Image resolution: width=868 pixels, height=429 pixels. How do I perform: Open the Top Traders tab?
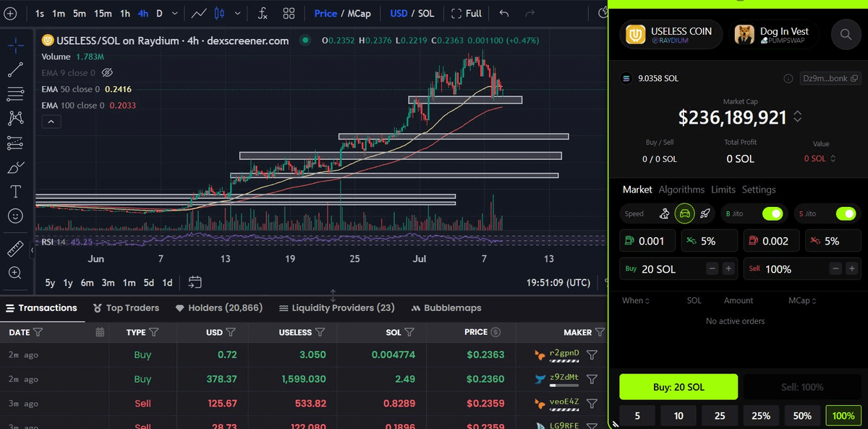pos(126,307)
